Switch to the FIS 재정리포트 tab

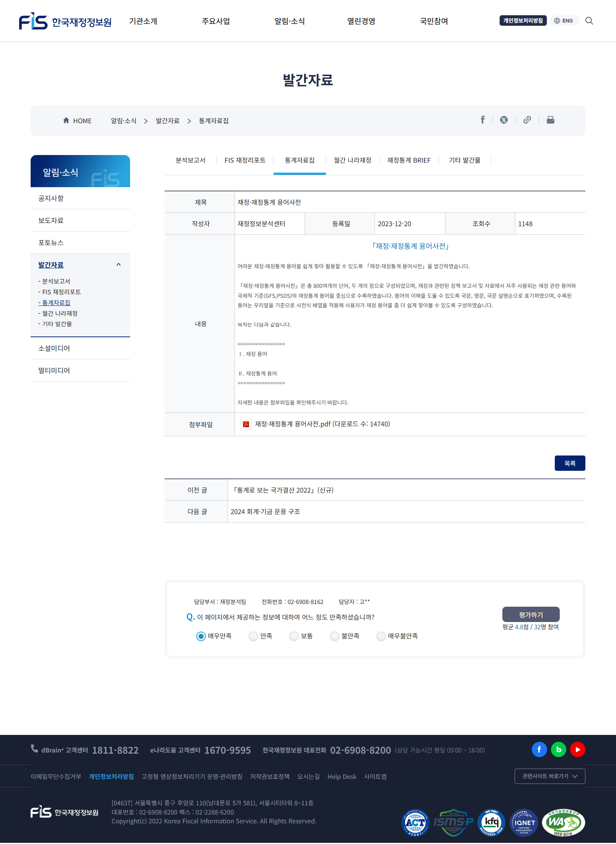coord(245,160)
